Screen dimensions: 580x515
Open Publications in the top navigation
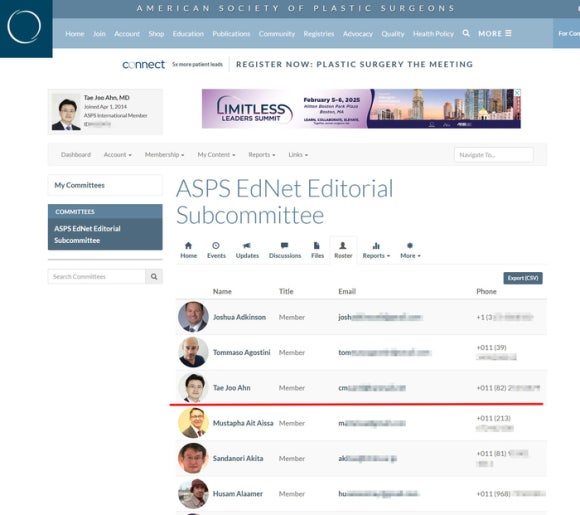(231, 34)
